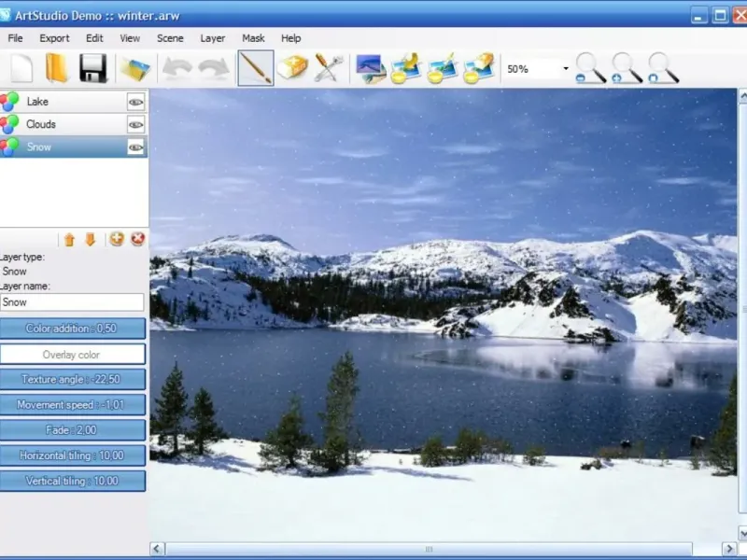Toggle visibility of the Lake layer
The width and height of the screenshot is (747, 560).
[135, 102]
